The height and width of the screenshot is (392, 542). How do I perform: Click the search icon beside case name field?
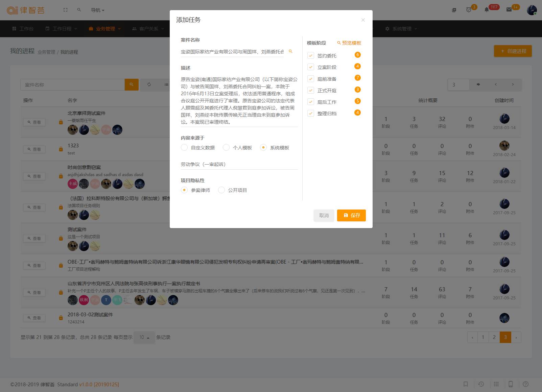click(290, 51)
